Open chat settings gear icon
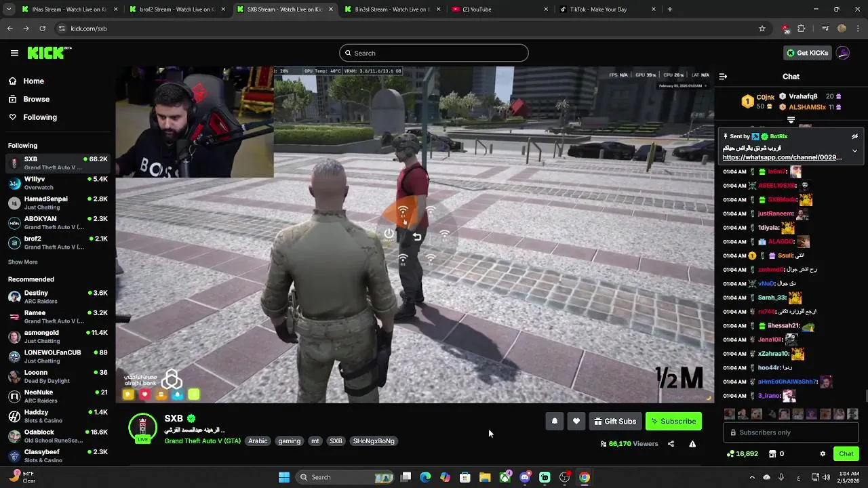Image resolution: width=868 pixels, height=488 pixels. pyautogui.click(x=823, y=454)
